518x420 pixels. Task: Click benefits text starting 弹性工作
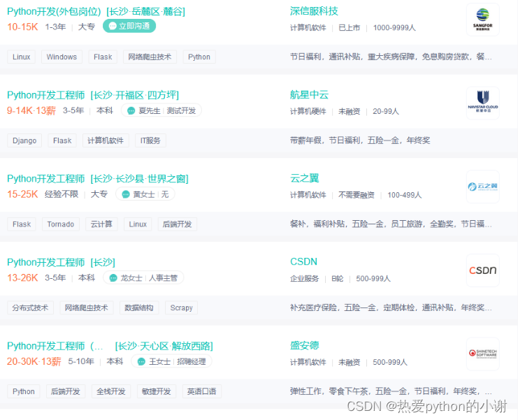pos(391,391)
